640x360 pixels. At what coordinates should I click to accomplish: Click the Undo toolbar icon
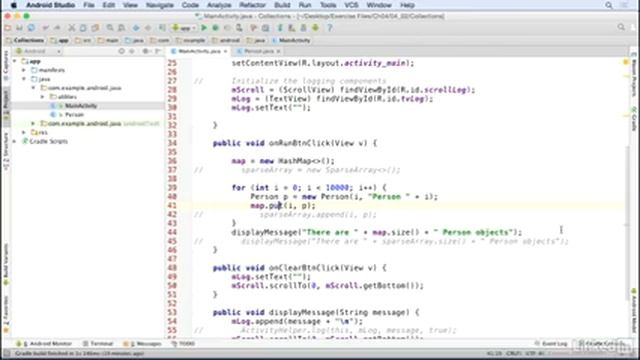pos(45,28)
